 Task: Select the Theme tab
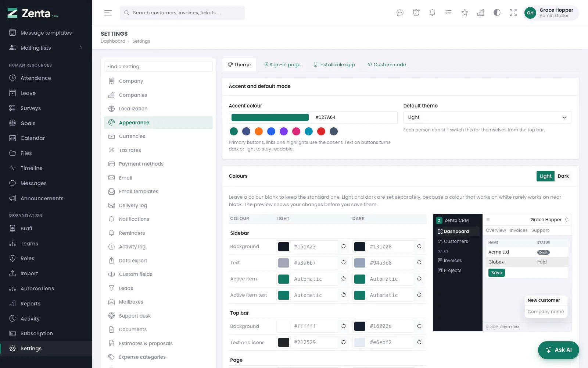(x=239, y=65)
